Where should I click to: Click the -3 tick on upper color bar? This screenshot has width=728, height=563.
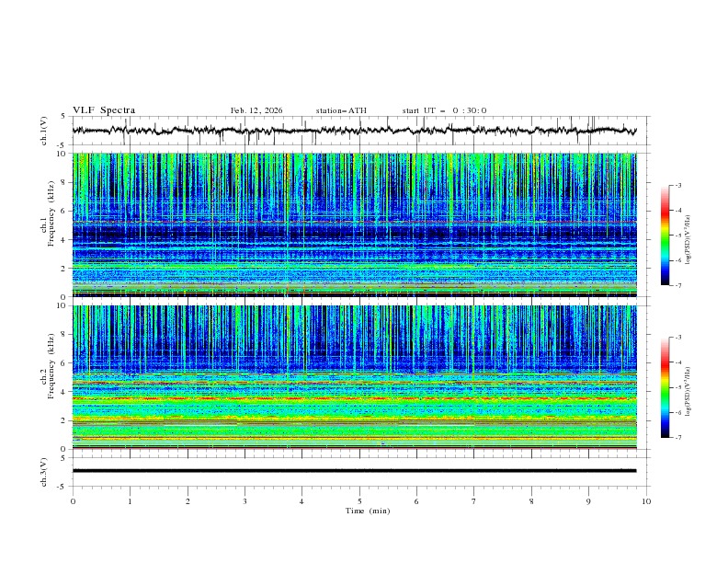(x=678, y=186)
